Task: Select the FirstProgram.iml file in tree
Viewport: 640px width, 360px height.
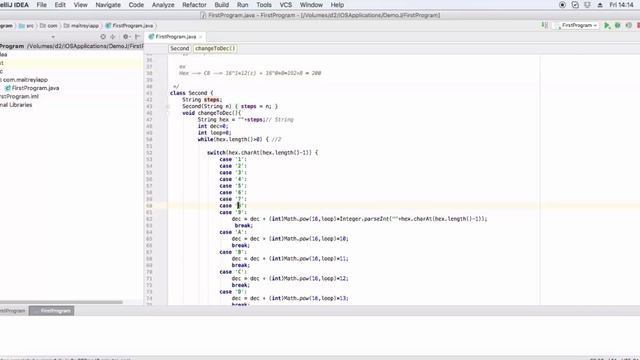Action: coord(20,96)
